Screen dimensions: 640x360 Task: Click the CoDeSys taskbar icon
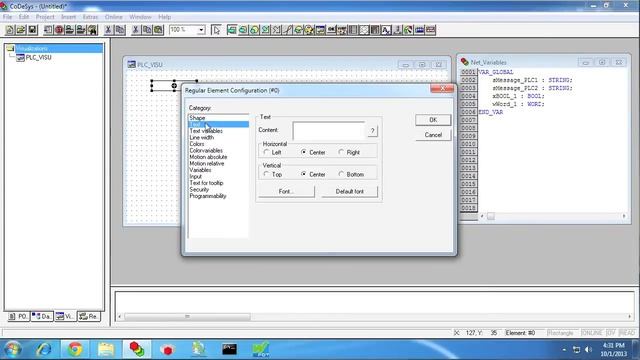pos(137,349)
